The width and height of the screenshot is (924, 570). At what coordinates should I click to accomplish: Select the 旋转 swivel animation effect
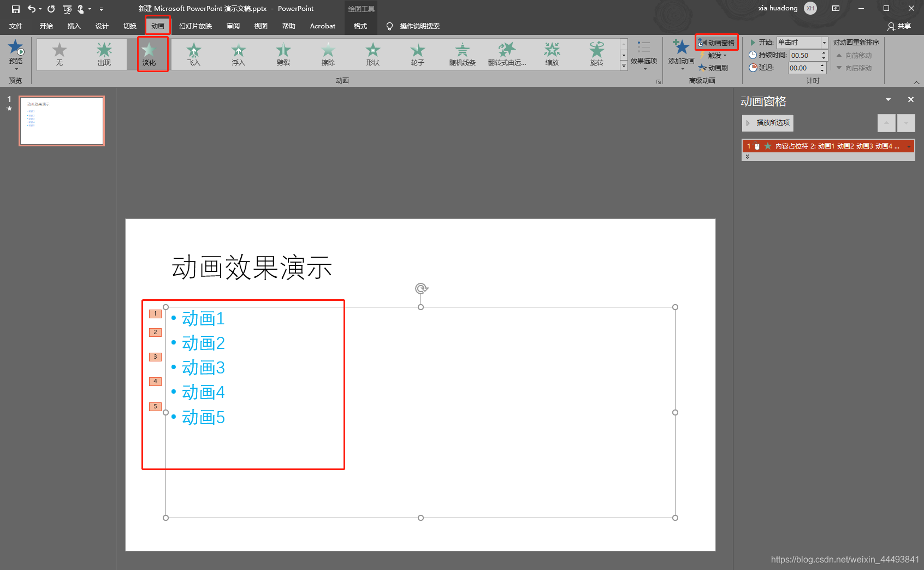pyautogui.click(x=597, y=54)
